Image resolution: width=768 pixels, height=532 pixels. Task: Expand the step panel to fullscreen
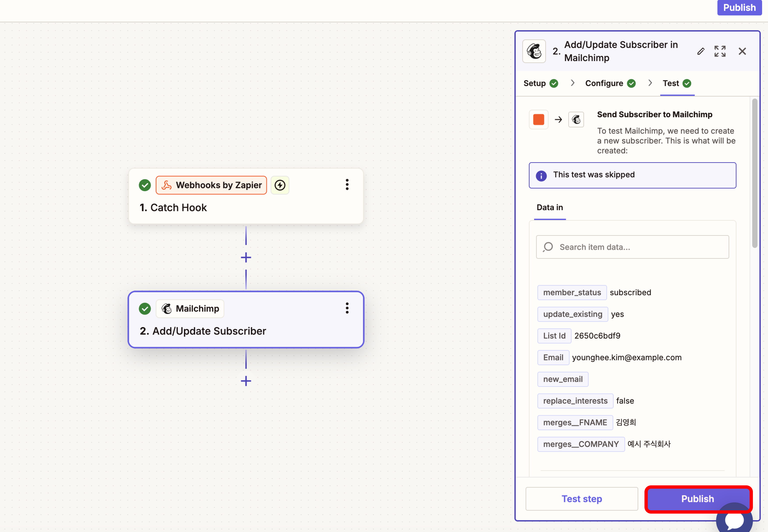point(720,51)
